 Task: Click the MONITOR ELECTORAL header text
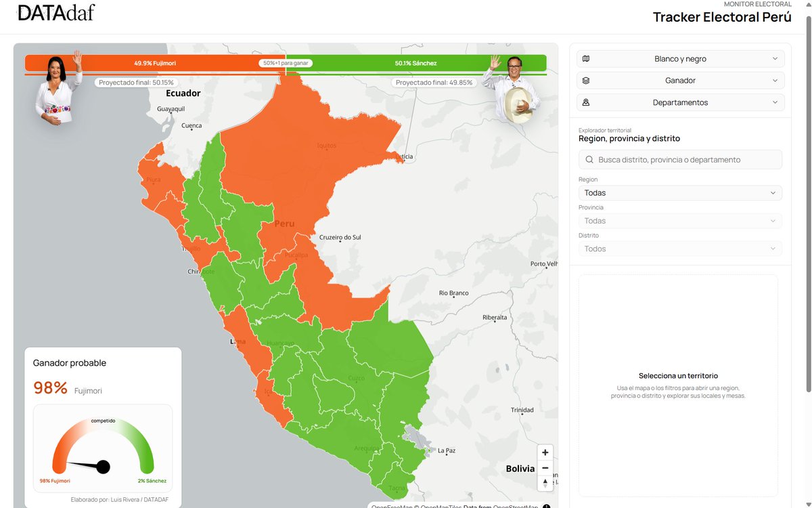point(758,4)
